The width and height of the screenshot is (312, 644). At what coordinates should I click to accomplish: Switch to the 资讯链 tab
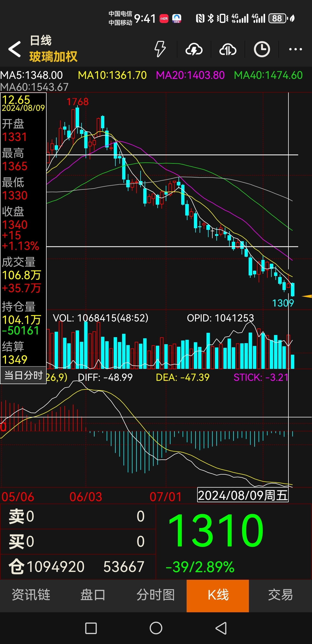click(x=31, y=595)
